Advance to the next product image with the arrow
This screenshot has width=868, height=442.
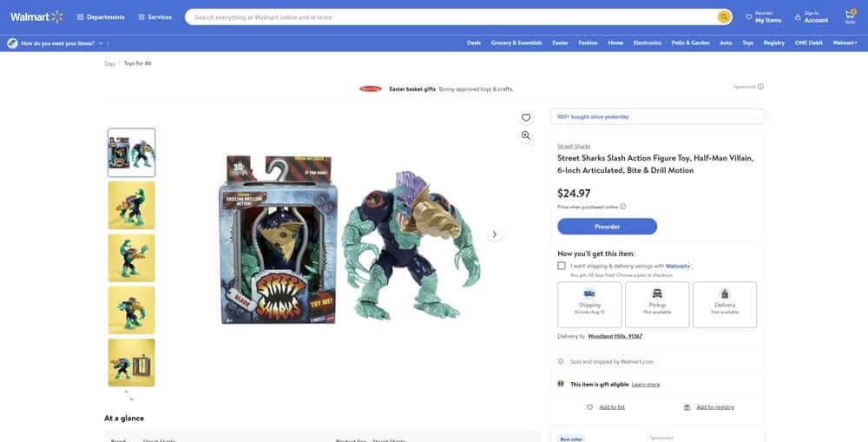click(x=495, y=234)
